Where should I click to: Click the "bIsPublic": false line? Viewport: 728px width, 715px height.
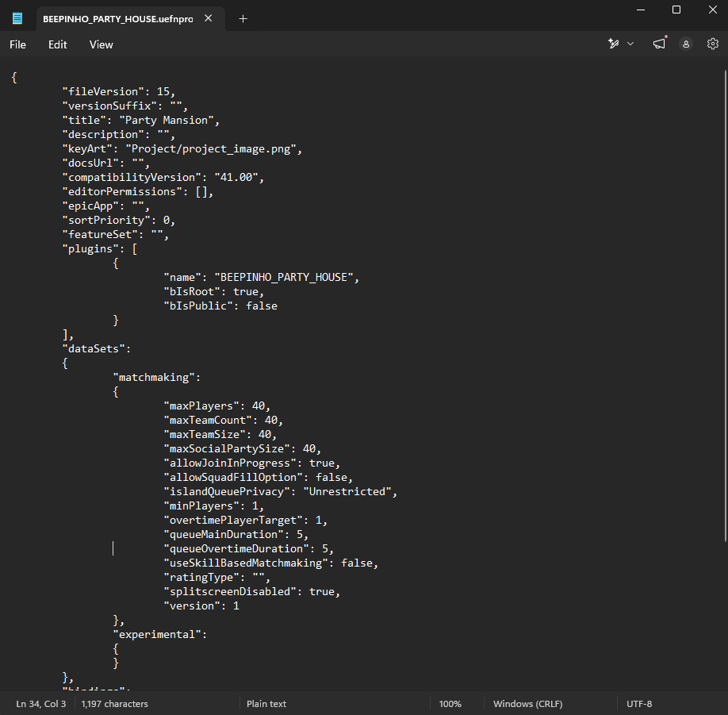click(220, 306)
